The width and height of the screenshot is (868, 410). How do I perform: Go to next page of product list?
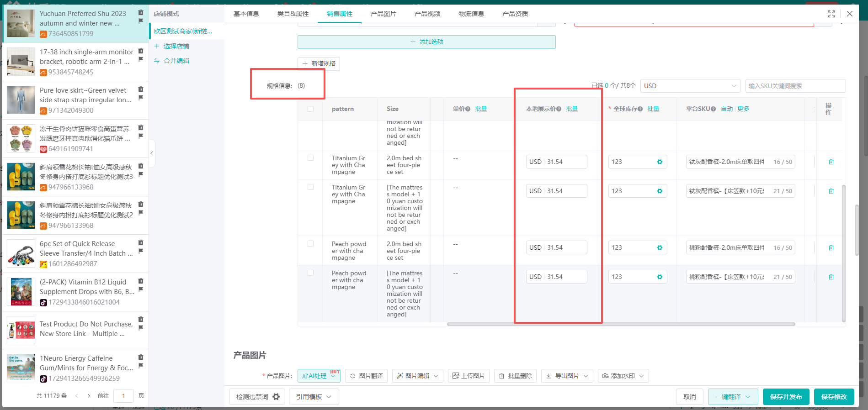tap(89, 396)
